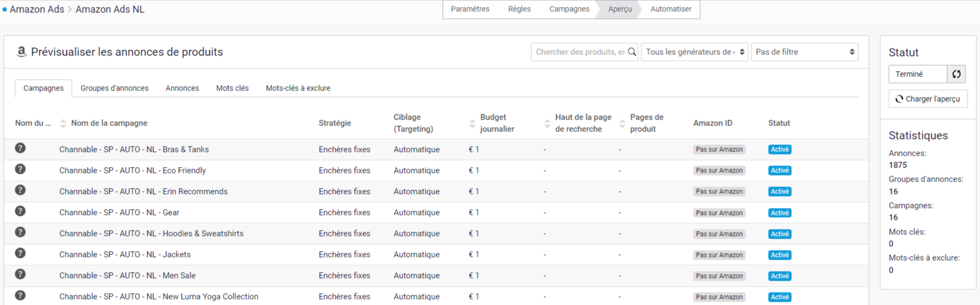Select the Aperçu step

tap(620, 9)
